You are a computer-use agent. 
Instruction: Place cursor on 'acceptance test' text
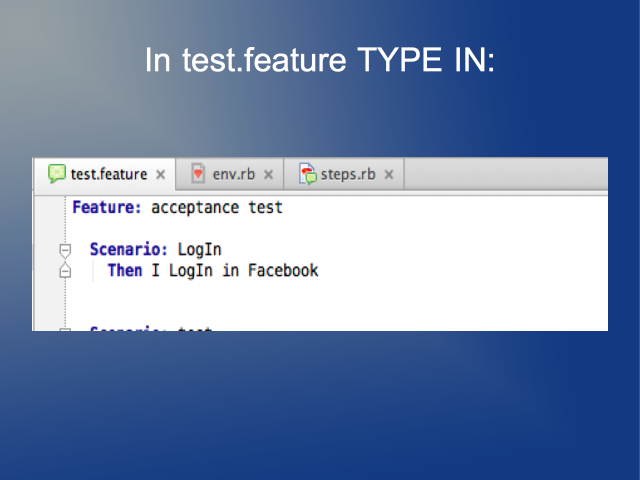point(217,208)
